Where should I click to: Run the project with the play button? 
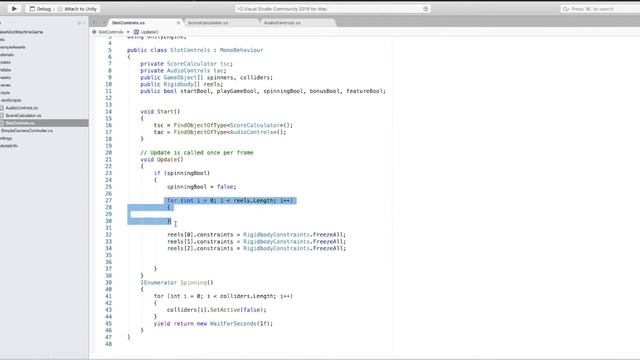[x=14, y=9]
